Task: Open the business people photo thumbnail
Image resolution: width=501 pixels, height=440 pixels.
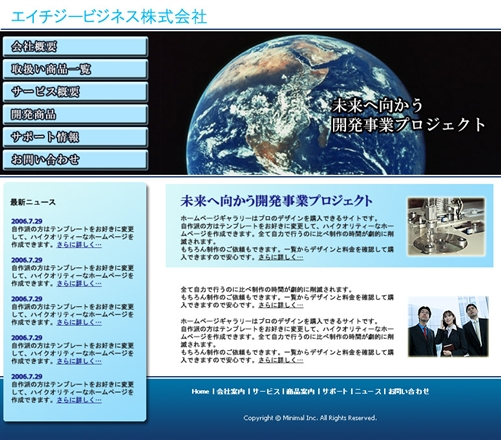Action: click(x=448, y=326)
